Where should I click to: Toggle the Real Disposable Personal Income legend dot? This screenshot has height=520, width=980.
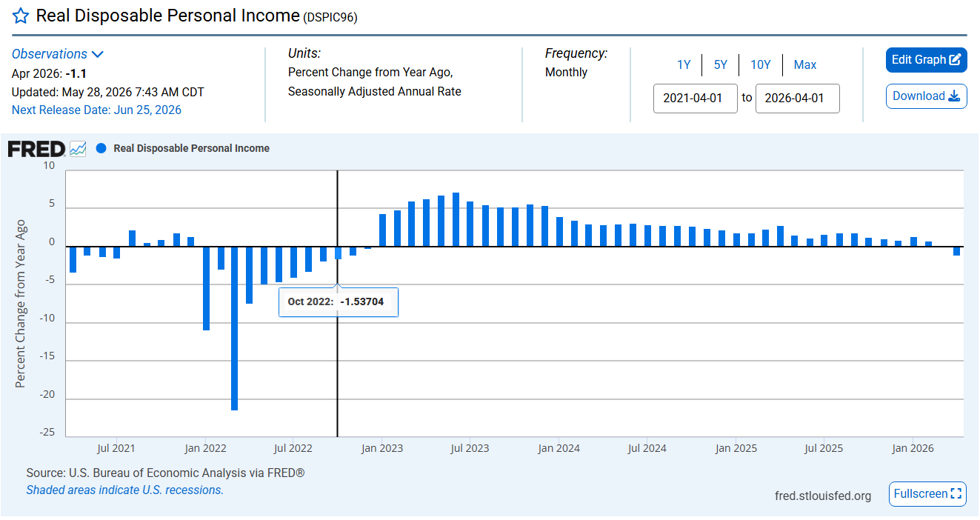coord(101,148)
